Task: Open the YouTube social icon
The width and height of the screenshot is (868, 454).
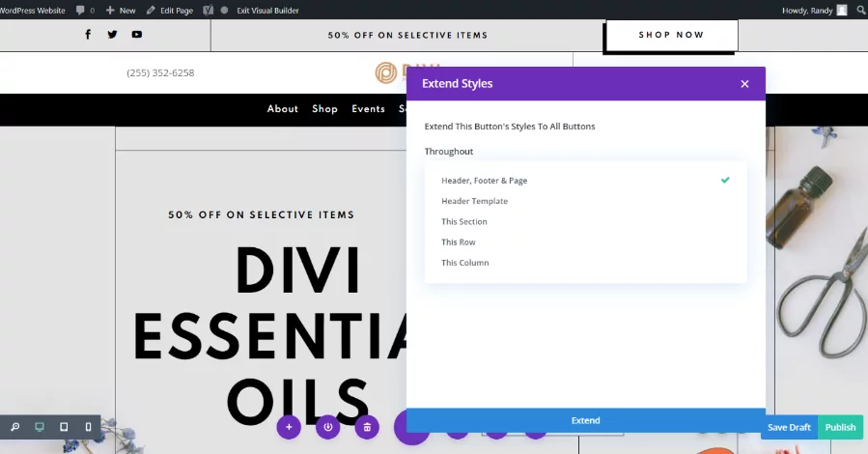Action: 137,35
